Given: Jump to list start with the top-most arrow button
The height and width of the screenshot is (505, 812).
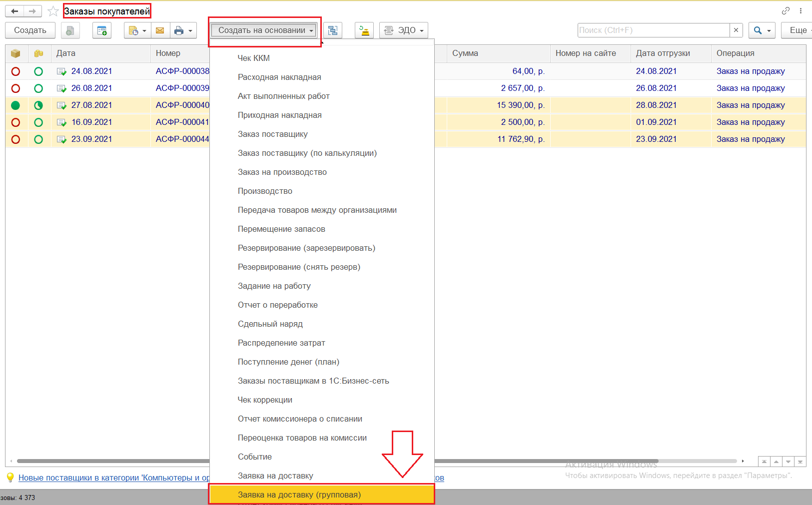Looking at the screenshot, I should pyautogui.click(x=764, y=462).
